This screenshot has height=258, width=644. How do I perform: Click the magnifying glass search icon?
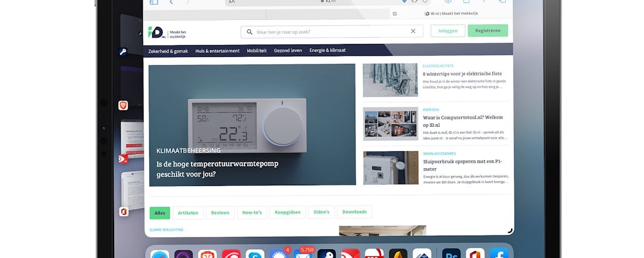pos(250,32)
